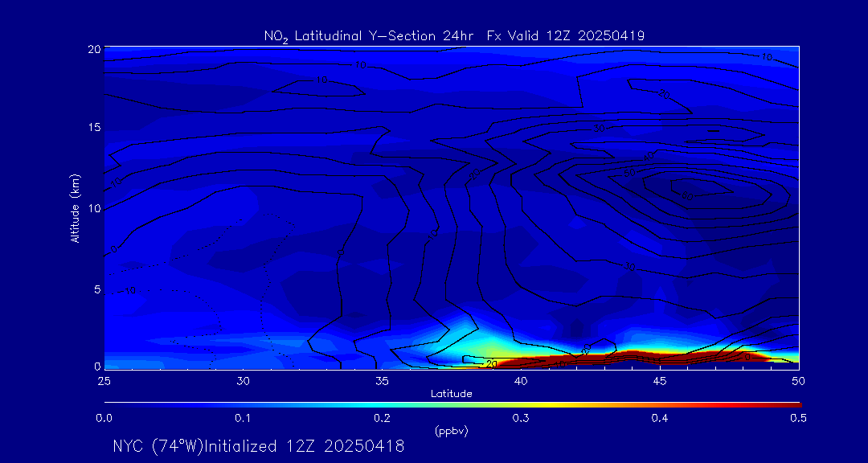Click the plot title 'NO2 Latitudinal Y-Section 24hr'
Viewport: 868px width, 463px height.
coord(371,36)
